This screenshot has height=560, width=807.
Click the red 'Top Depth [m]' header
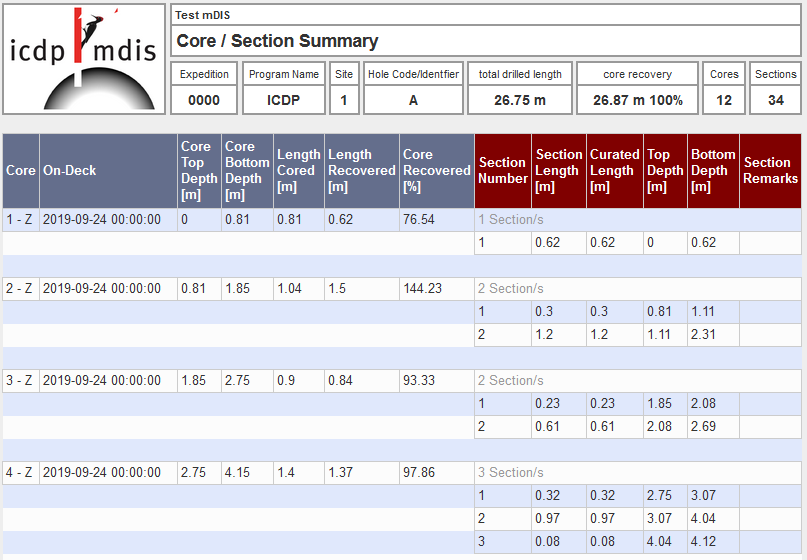click(665, 171)
